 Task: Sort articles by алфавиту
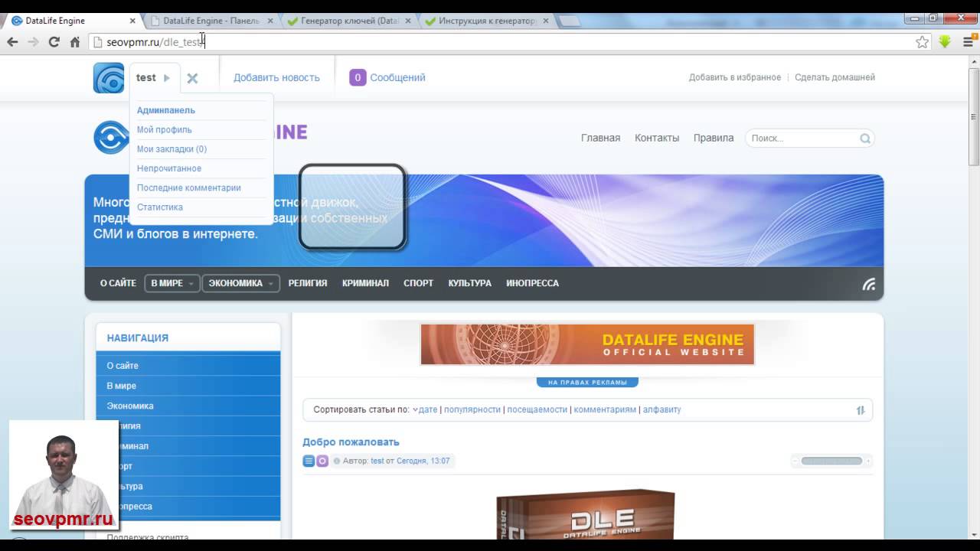[x=662, y=409]
